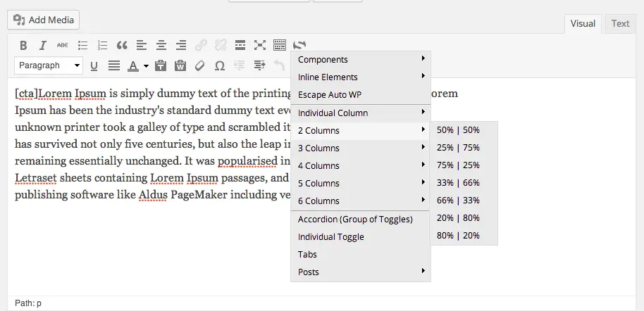Toggle center text alignment
This screenshot has height=311, width=644.
click(x=161, y=45)
